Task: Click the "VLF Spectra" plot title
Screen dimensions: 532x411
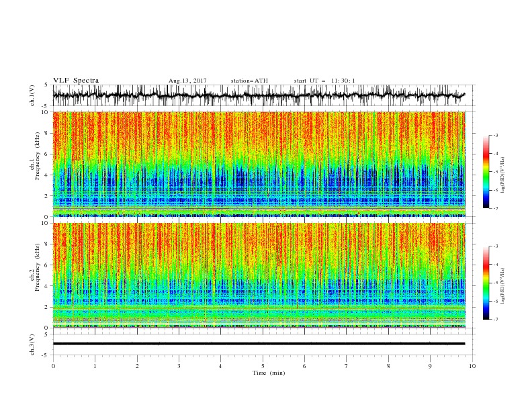Action: (76, 81)
